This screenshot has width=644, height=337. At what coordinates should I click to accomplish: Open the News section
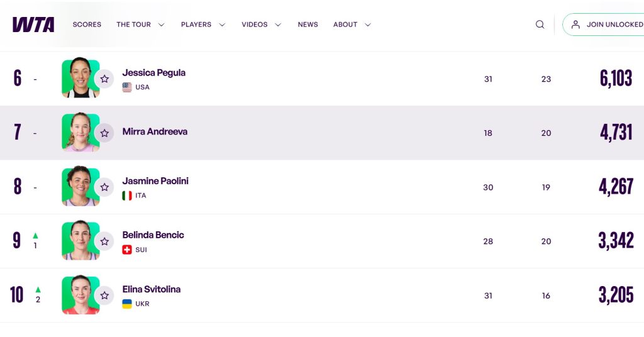click(308, 25)
